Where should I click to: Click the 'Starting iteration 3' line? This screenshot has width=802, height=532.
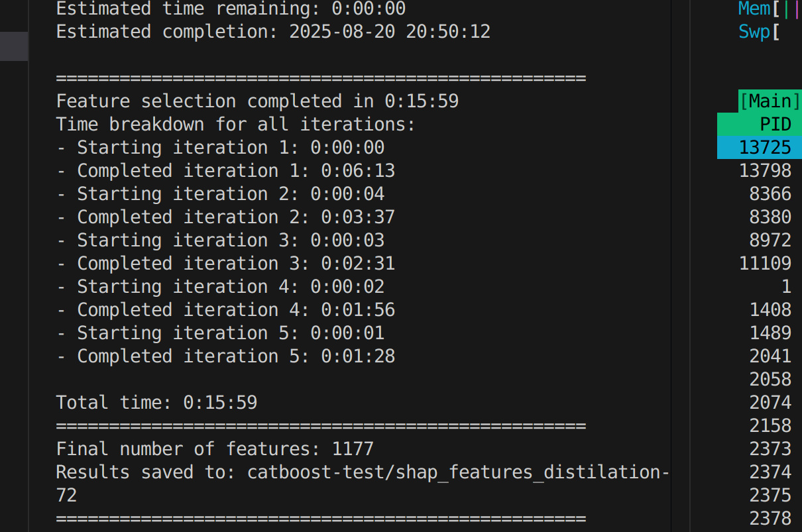click(220, 240)
